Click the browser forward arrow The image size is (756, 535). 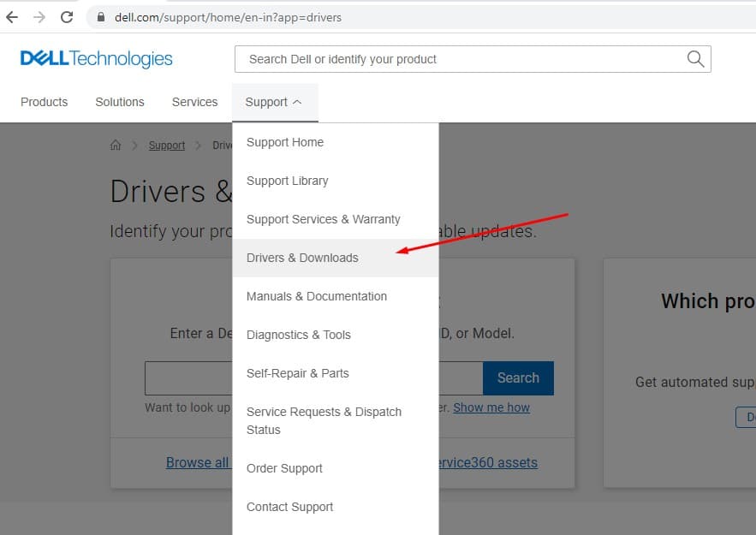click(39, 17)
